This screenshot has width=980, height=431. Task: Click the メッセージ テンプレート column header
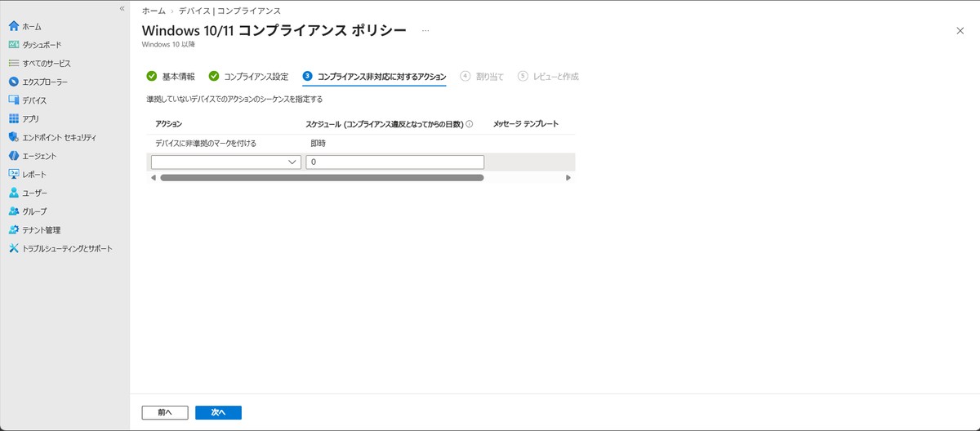click(x=526, y=124)
